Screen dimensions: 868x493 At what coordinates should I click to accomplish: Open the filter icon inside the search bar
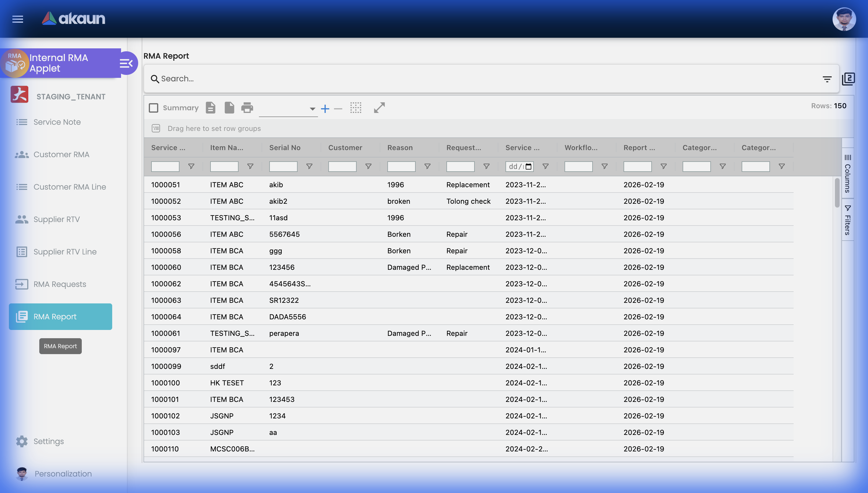[828, 78]
